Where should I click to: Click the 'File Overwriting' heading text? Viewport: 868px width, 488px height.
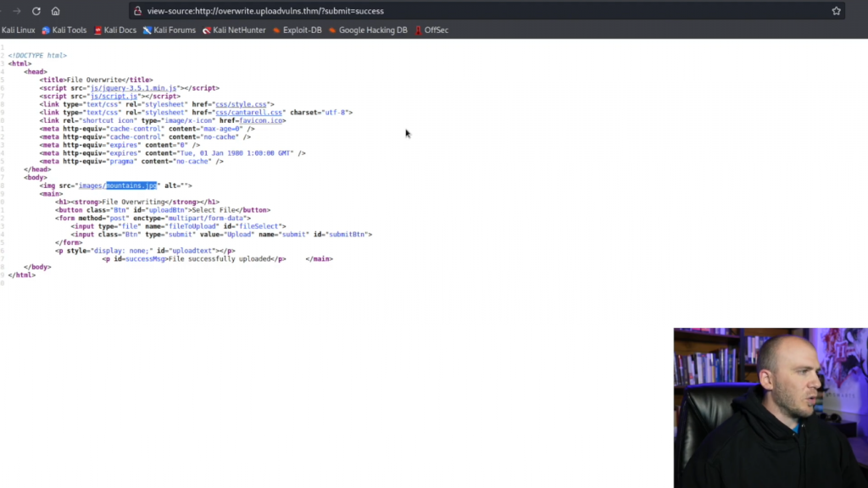click(133, 202)
